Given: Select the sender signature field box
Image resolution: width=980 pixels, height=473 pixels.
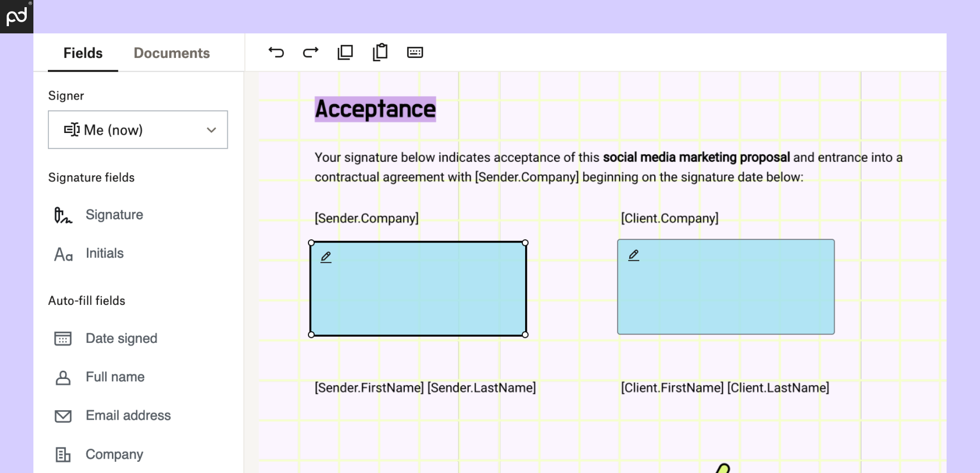Looking at the screenshot, I should pyautogui.click(x=418, y=289).
